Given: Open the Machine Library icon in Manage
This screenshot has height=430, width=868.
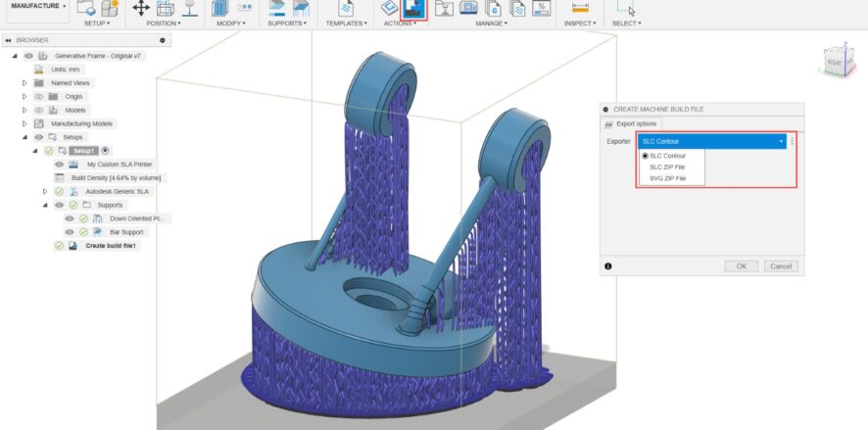Looking at the screenshot, I should pyautogui.click(x=468, y=8).
